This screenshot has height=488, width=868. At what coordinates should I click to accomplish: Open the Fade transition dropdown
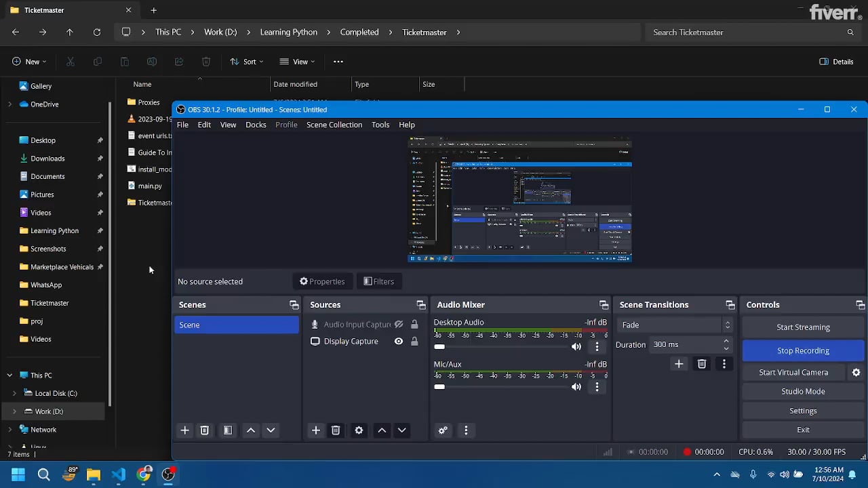pos(675,325)
